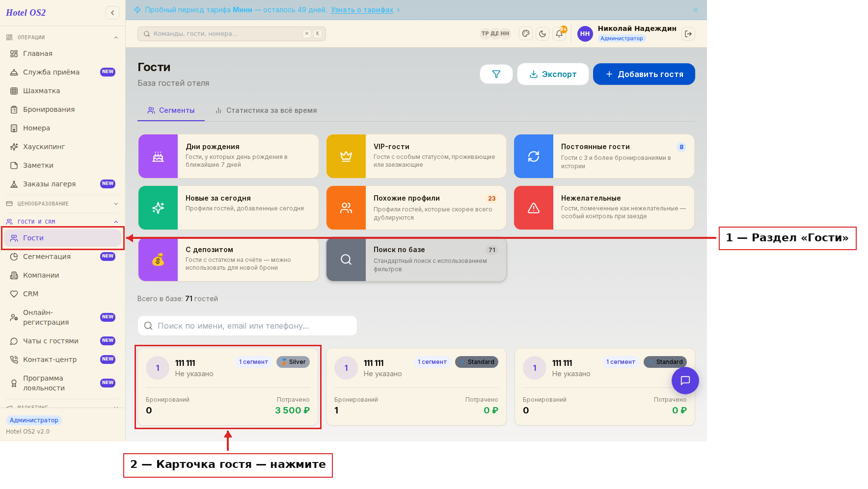Collapse the Гости и CRM sidebar group

click(x=63, y=222)
